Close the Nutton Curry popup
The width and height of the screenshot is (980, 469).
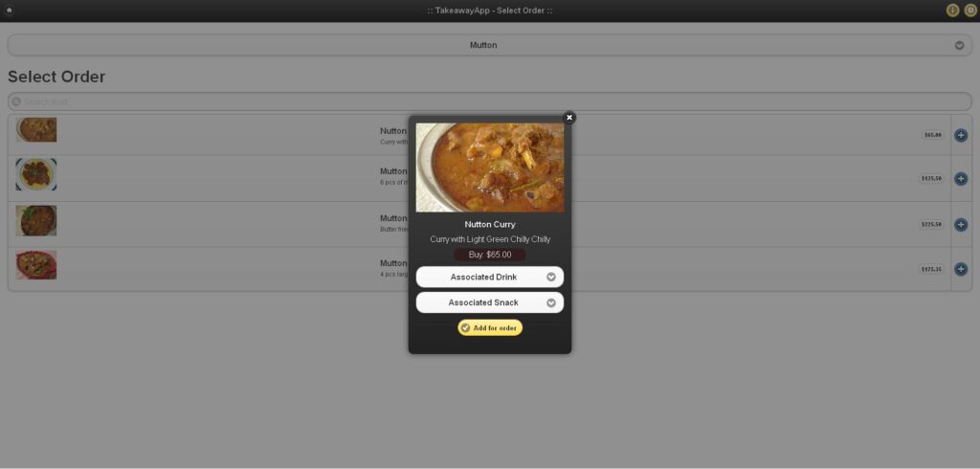568,118
